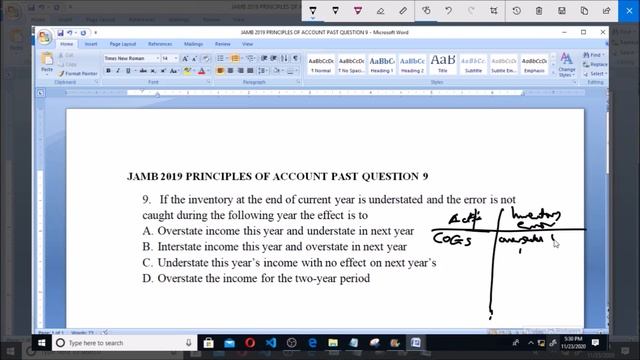Click Replace in Editing group

[x=596, y=64]
